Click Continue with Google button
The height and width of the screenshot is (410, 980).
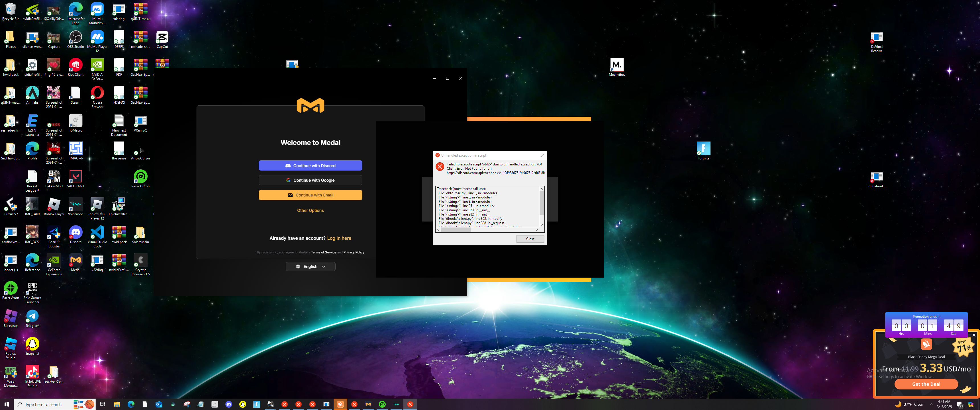[x=310, y=180]
